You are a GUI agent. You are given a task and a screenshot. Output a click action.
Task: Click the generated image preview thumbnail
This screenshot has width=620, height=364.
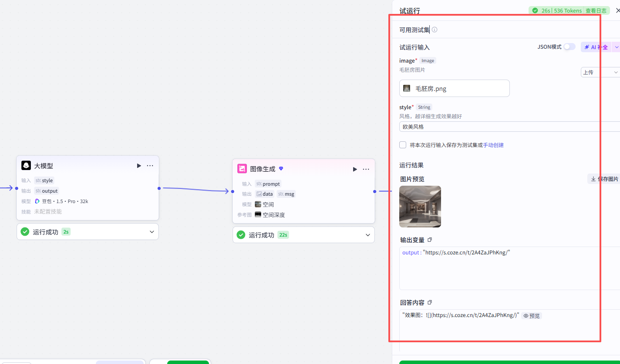coord(420,207)
